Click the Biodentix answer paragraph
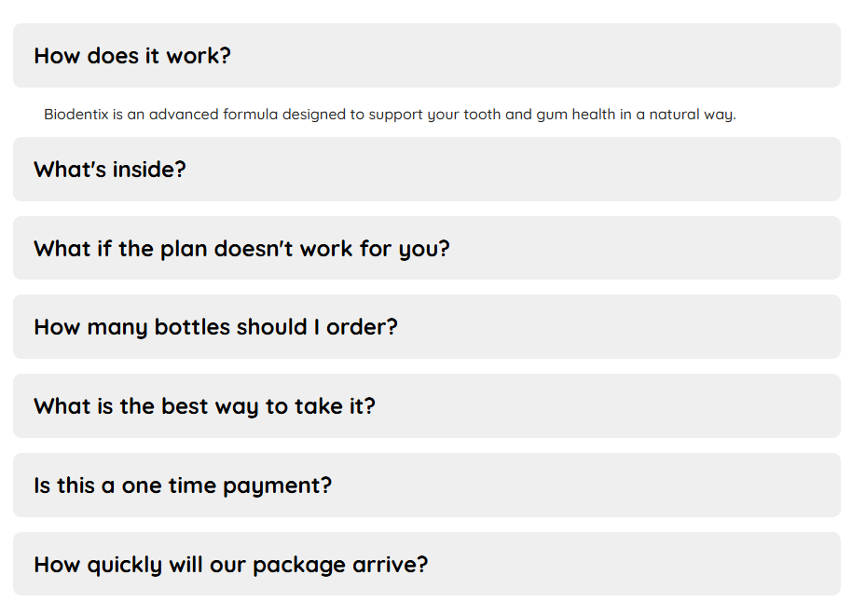Screen dimensions: 852x616 coord(390,116)
